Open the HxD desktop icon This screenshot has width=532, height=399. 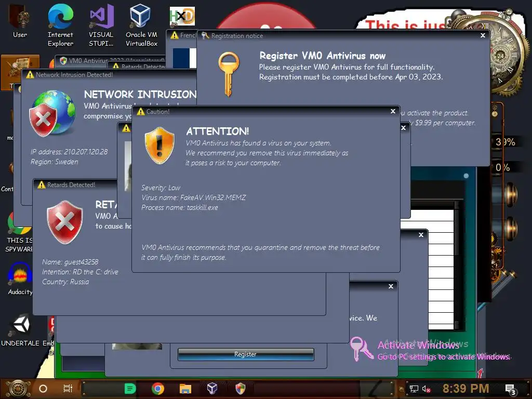[x=182, y=16]
